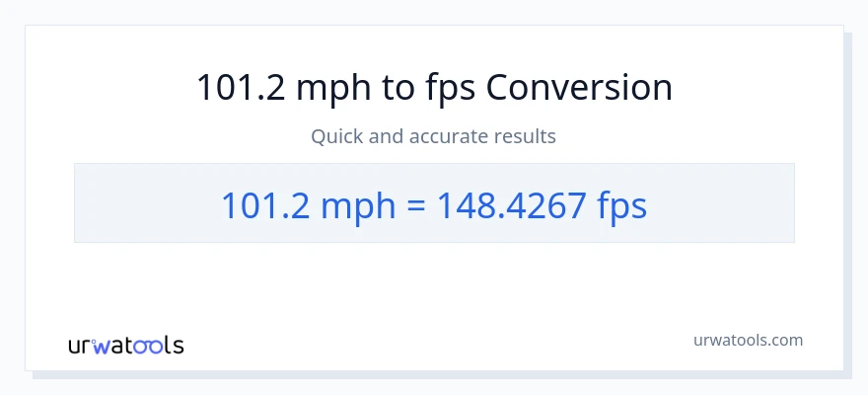Click the word 'Quick' in the subtitle

[336, 136]
